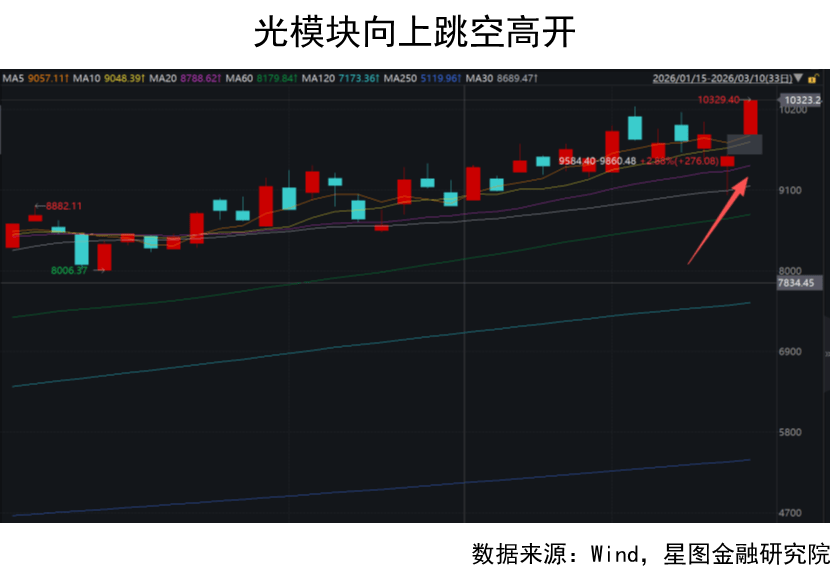Select the latest tall red gap-up candle

[751, 117]
